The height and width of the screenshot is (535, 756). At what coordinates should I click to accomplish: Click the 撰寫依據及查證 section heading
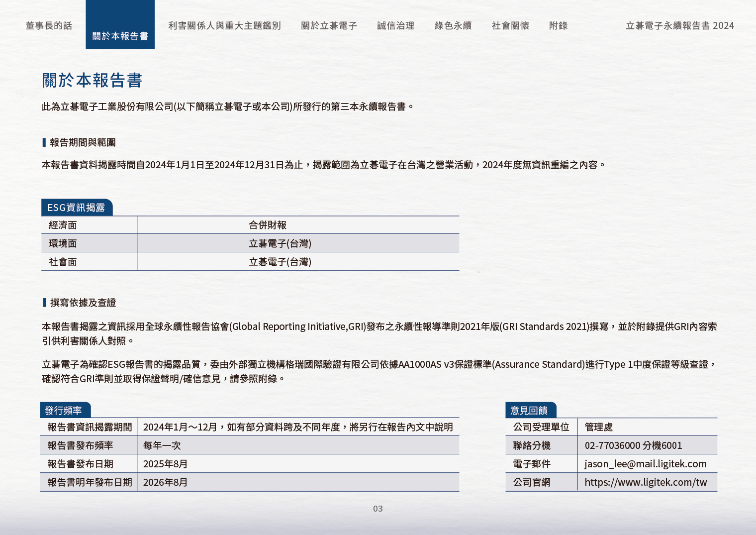click(x=83, y=303)
